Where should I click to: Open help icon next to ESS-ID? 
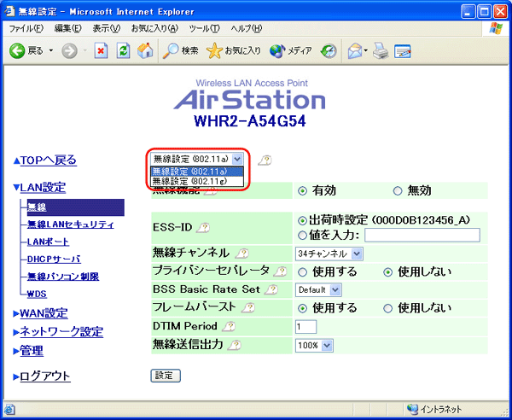coord(203,228)
